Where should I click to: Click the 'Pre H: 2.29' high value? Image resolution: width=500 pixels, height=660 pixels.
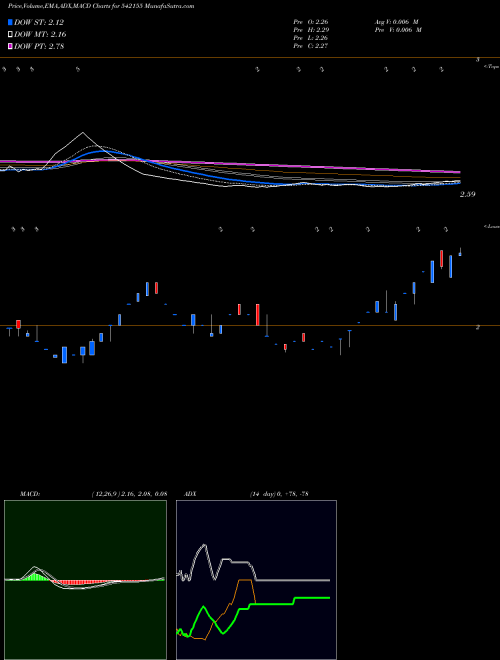pyautogui.click(x=311, y=30)
